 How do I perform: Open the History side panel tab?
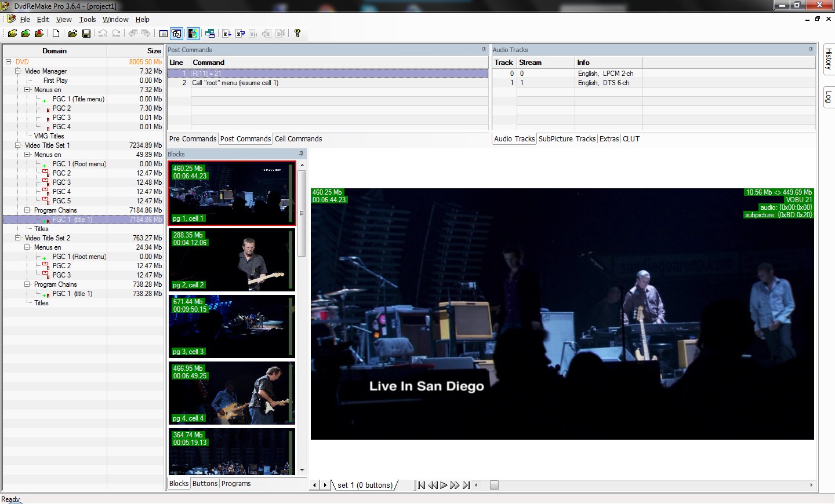pos(829,59)
